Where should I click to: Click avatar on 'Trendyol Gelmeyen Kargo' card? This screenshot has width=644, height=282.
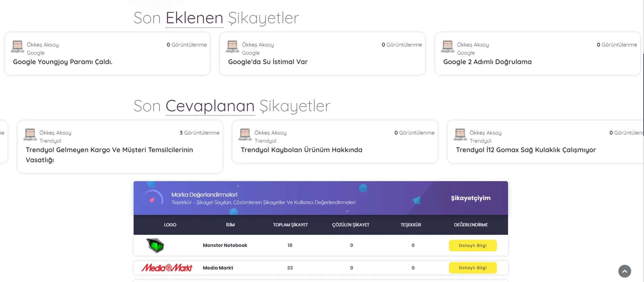(x=30, y=135)
